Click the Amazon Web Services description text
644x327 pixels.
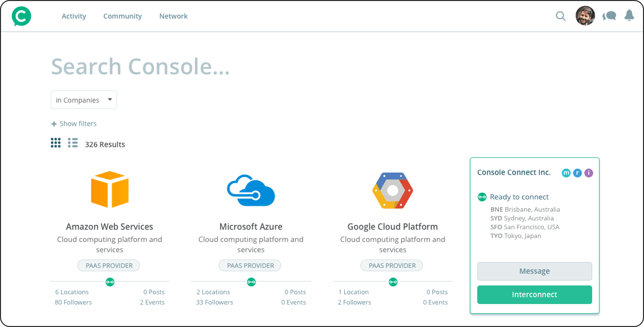[110, 245]
